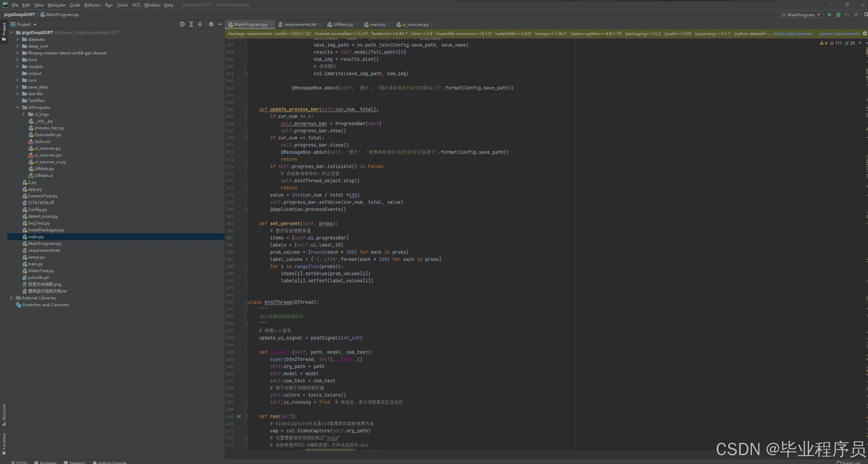The height and width of the screenshot is (464, 868).
Task: Toggle the Project tool window side tab
Action: (4, 32)
